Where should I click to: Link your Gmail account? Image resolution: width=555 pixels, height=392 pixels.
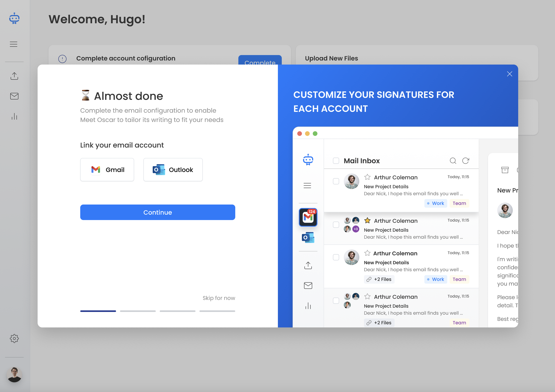tap(107, 170)
